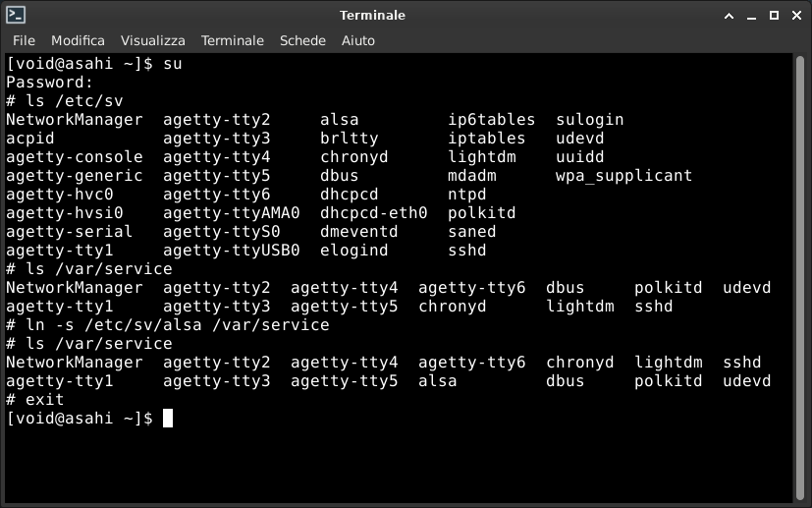Viewport: 812px width, 508px height.
Task: Maximize the Terminale window
Action: (774, 16)
